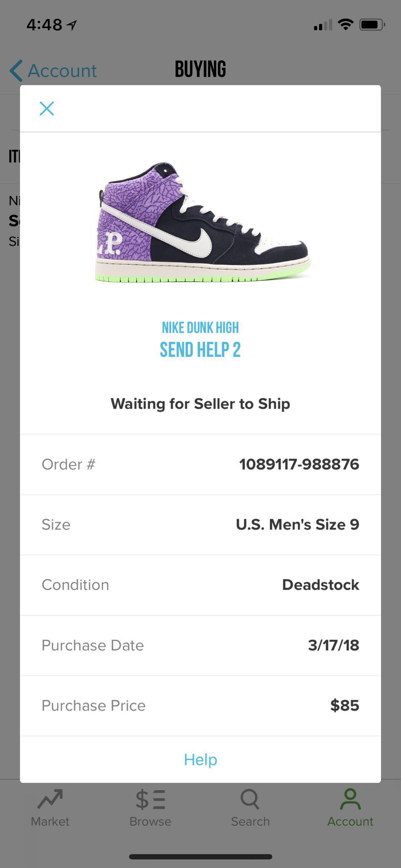401x868 pixels.
Task: Tap the Deadstock condition value
Action: pos(320,585)
